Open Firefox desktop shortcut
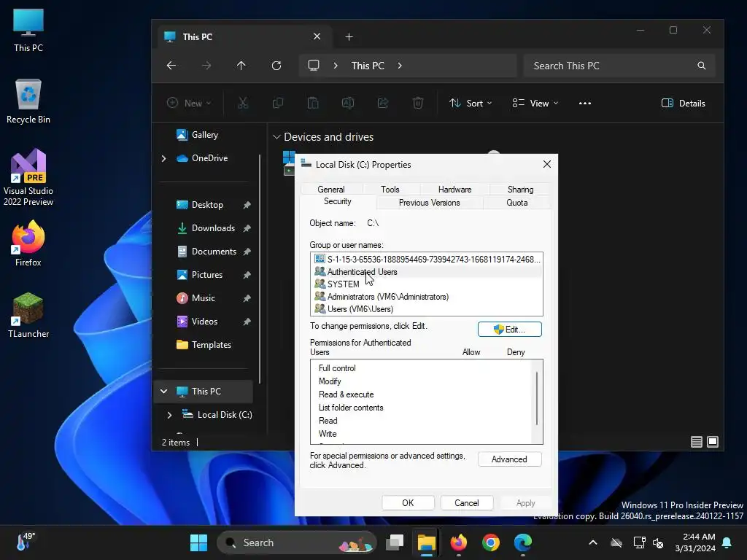 28,244
